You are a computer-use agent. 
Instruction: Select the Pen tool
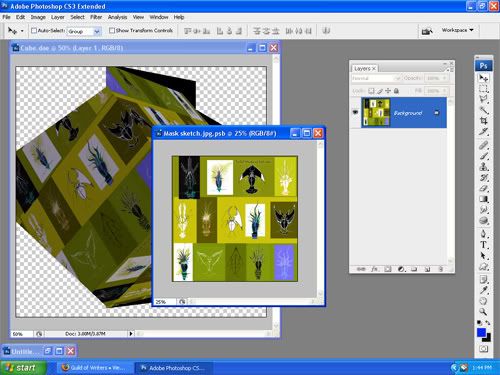483,234
